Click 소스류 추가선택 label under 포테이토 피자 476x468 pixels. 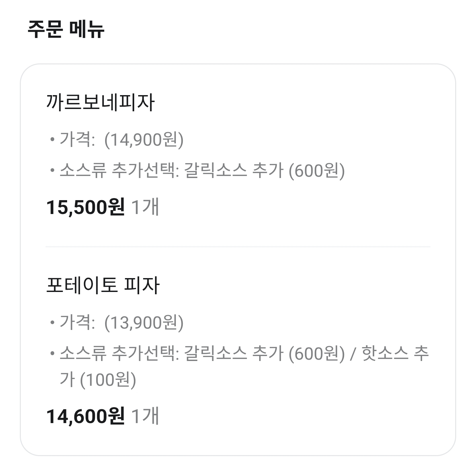point(118,353)
